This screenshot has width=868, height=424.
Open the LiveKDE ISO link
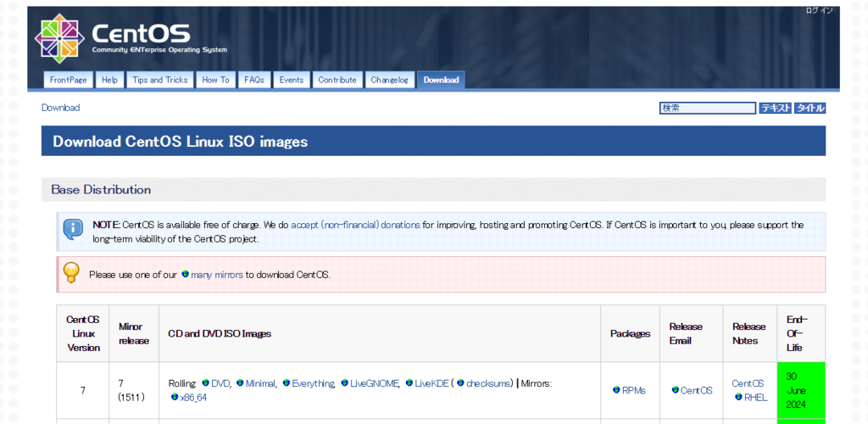tap(431, 383)
